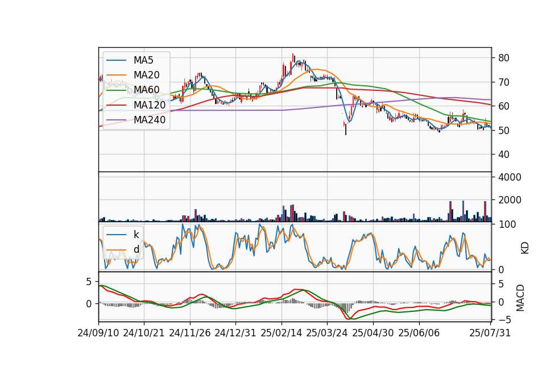Click the MA60 legend label
The height and width of the screenshot is (392, 546).
(146, 90)
